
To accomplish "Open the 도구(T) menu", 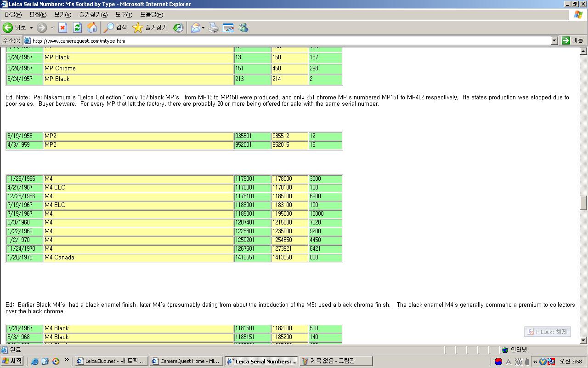I will (124, 15).
